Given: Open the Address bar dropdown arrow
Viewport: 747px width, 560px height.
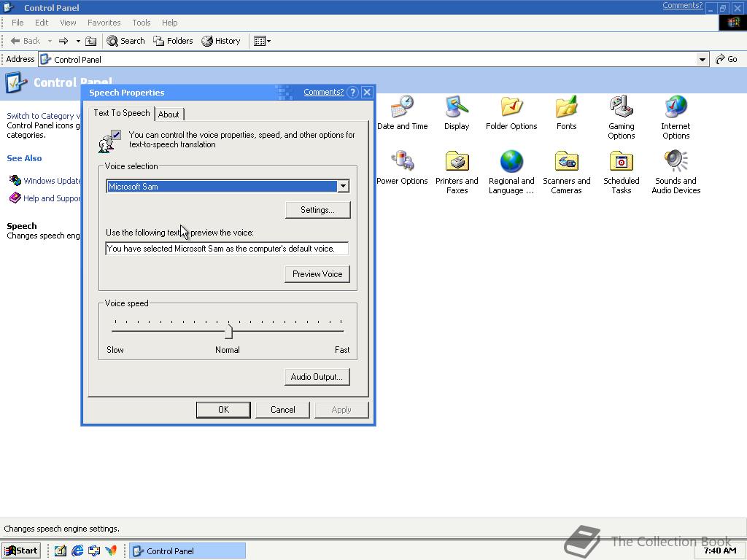Looking at the screenshot, I should point(702,60).
